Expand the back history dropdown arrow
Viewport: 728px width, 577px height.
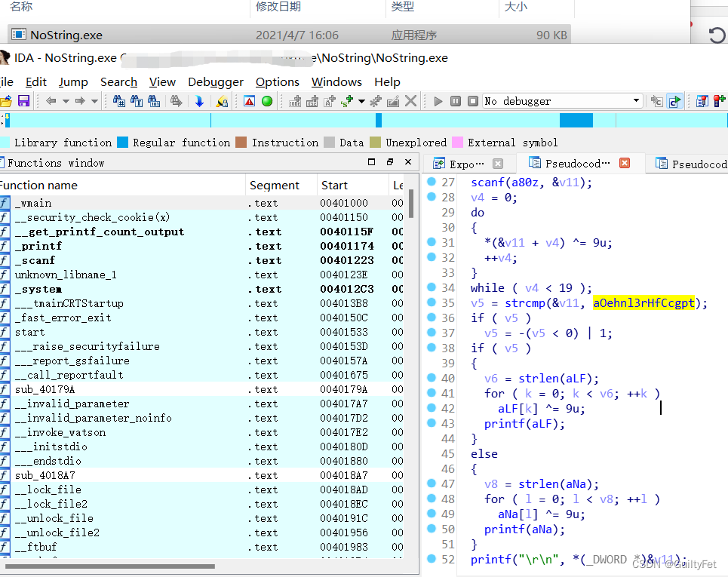point(66,101)
